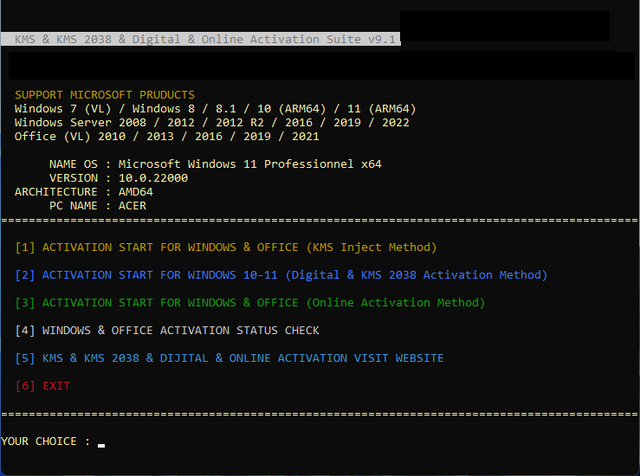Screen dimensions: 640x476
Task: Click the 'ARCHITECTURE' label
Action: point(56,192)
